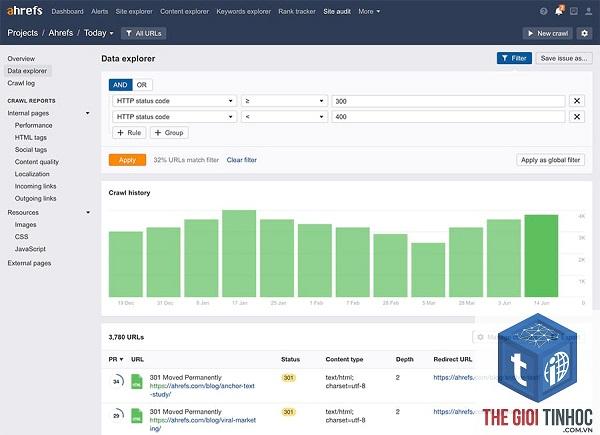Open JavaScript report
Screen dimensions: 600x435
point(30,249)
